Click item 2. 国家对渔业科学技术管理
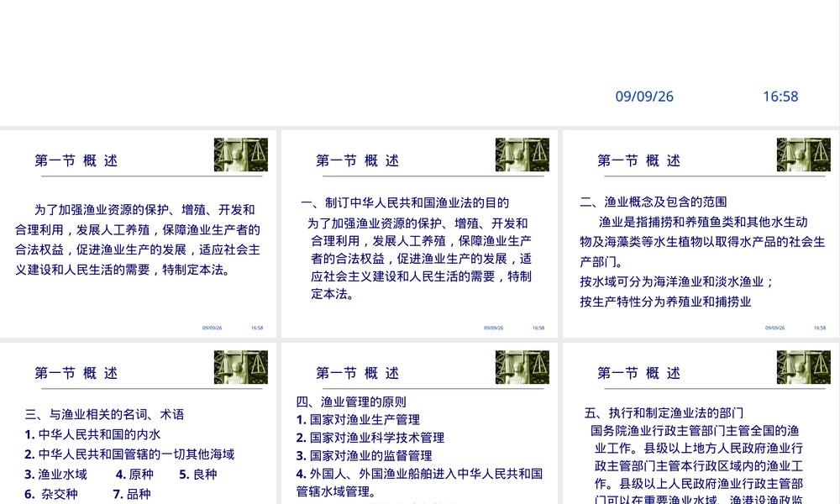840x504 pixels. click(370, 438)
